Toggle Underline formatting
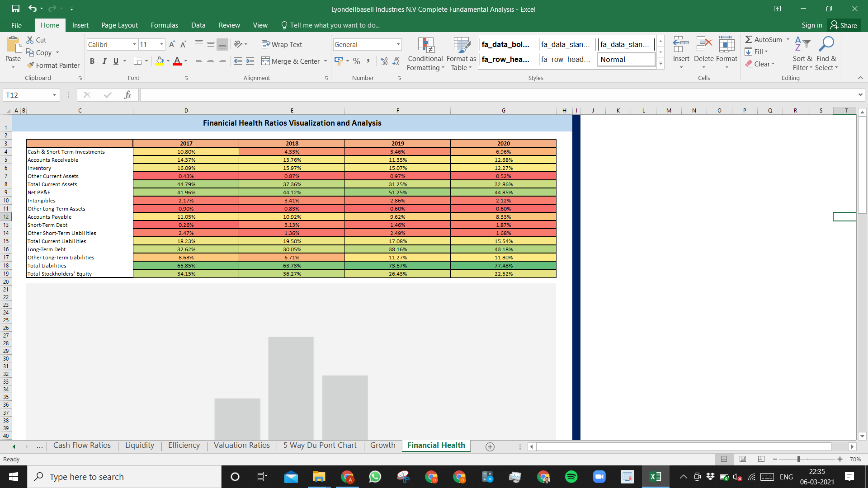The height and width of the screenshot is (488, 868). [116, 61]
